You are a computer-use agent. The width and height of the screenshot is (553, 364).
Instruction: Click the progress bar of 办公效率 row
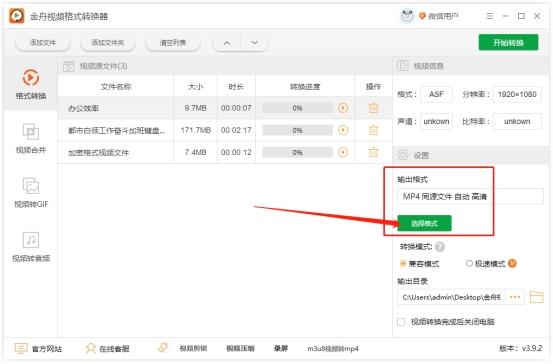point(297,108)
